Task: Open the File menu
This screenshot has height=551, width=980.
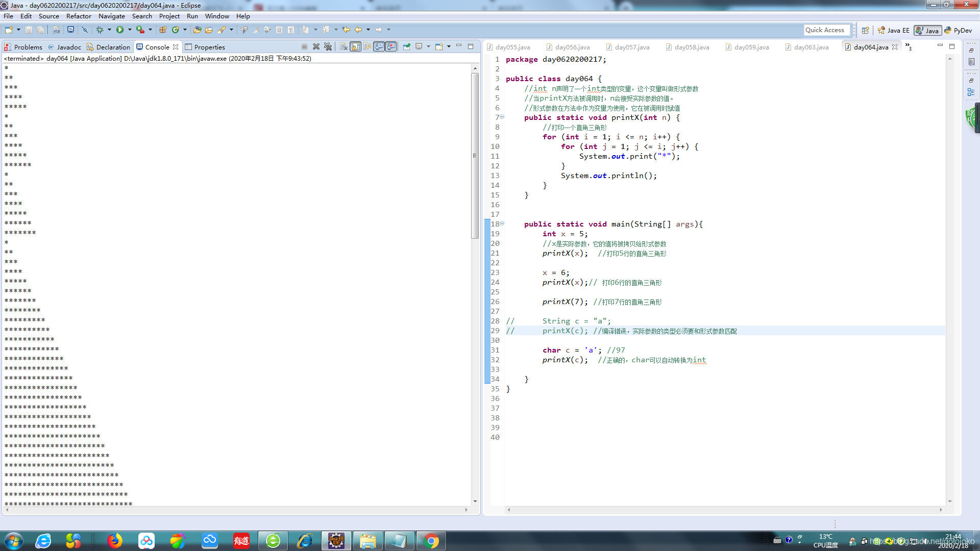Action: 8,16
